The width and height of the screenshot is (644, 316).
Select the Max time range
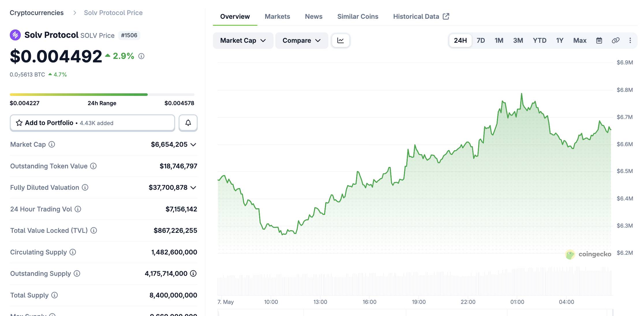(x=580, y=40)
